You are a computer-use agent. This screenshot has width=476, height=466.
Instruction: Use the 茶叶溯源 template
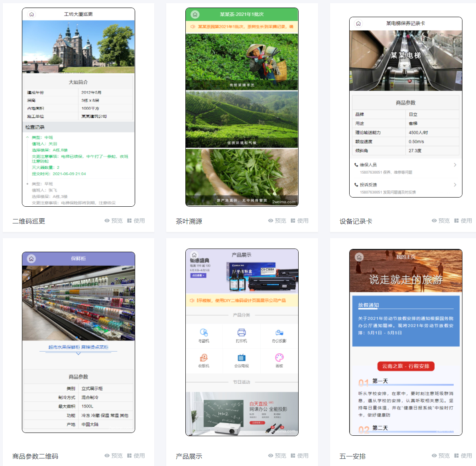299,221
